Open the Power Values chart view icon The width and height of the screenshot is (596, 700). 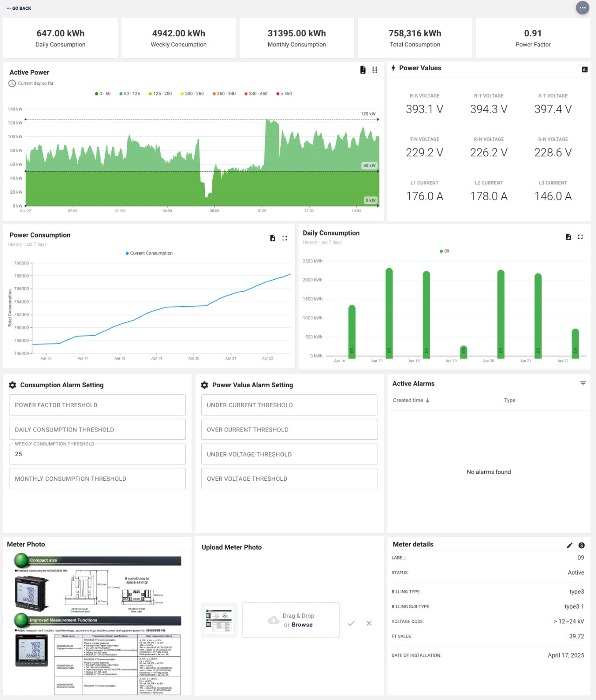(x=585, y=69)
